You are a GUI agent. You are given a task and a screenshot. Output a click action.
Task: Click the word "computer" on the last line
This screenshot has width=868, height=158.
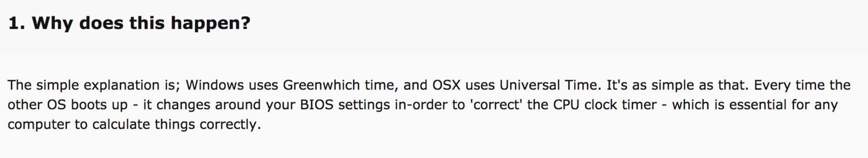(x=38, y=125)
